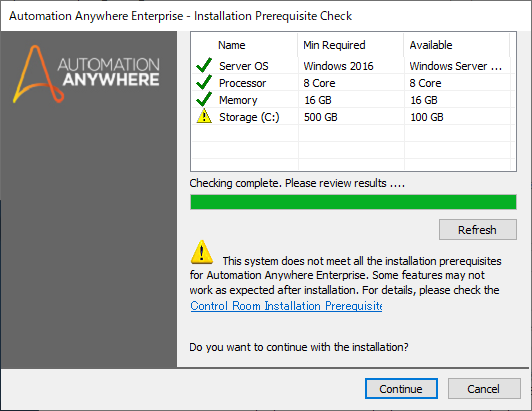Click the large warning icon above prerequisites message

point(202,252)
